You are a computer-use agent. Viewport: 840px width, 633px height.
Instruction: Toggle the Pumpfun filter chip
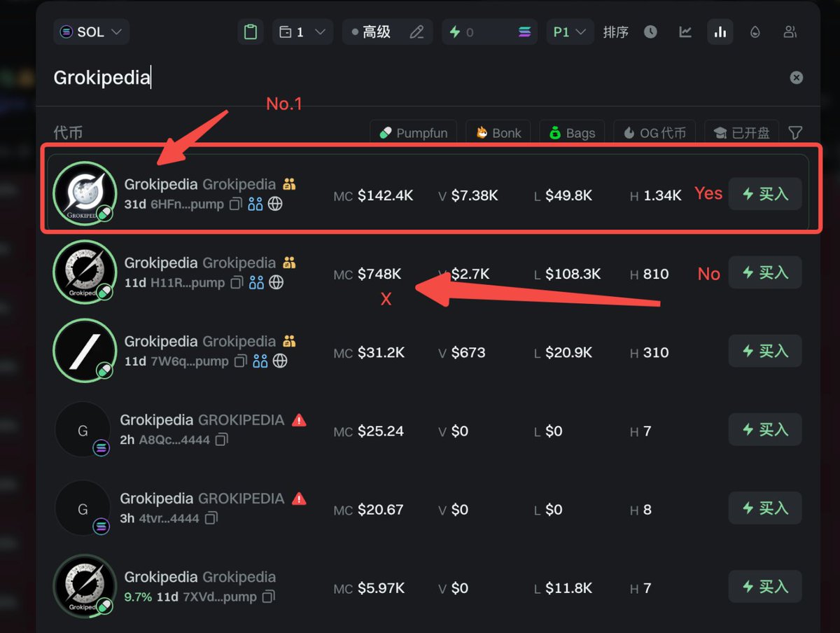tap(413, 132)
